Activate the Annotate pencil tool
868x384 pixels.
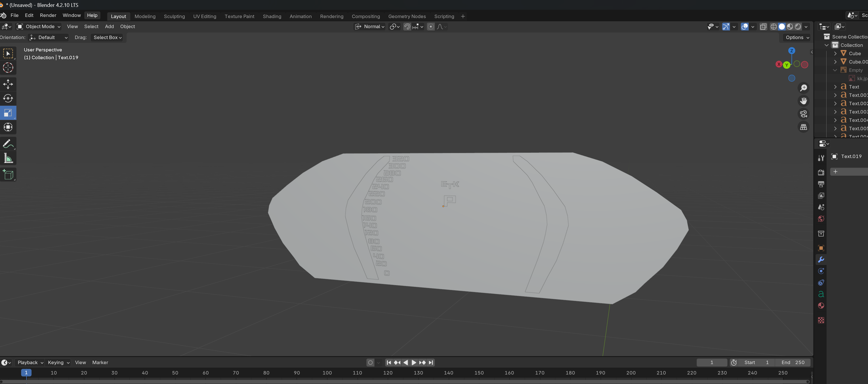tap(8, 144)
